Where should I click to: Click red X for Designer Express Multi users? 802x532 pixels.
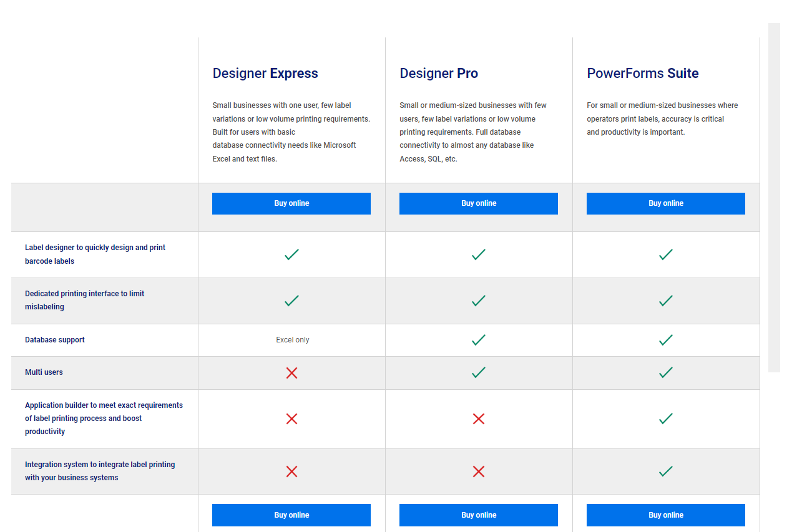[291, 373]
